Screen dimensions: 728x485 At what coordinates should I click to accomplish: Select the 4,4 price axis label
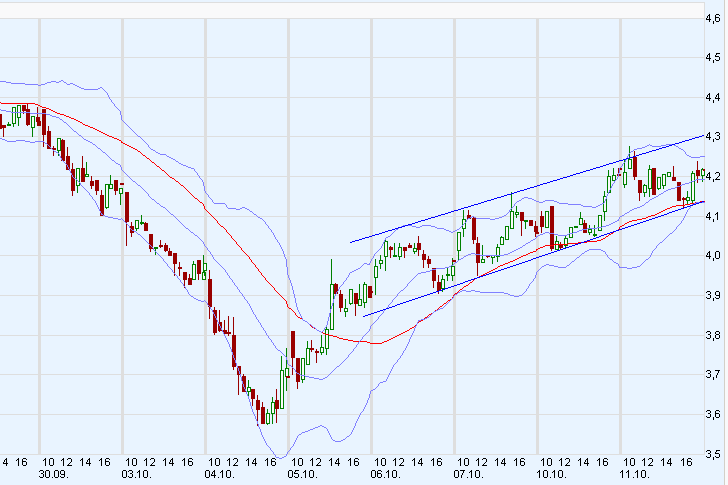pos(713,97)
